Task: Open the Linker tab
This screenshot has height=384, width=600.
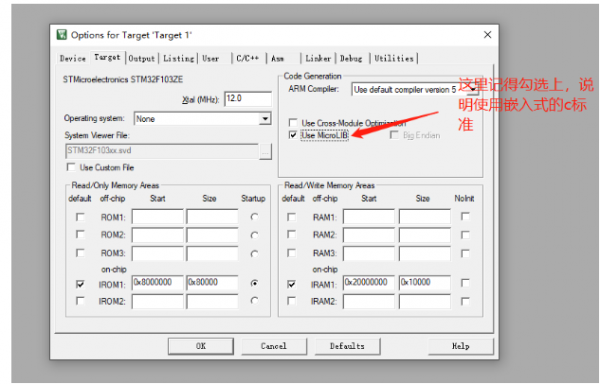Action: 318,59
